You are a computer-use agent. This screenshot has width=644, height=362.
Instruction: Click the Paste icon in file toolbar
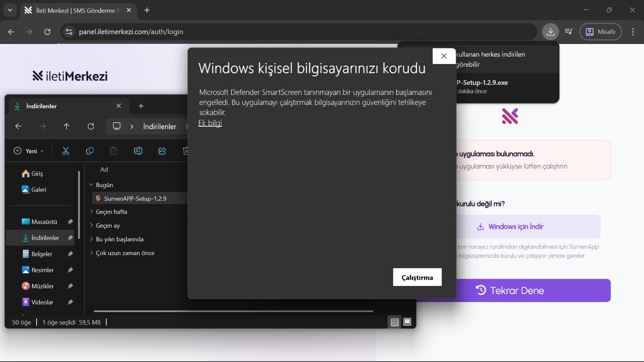pyautogui.click(x=114, y=151)
